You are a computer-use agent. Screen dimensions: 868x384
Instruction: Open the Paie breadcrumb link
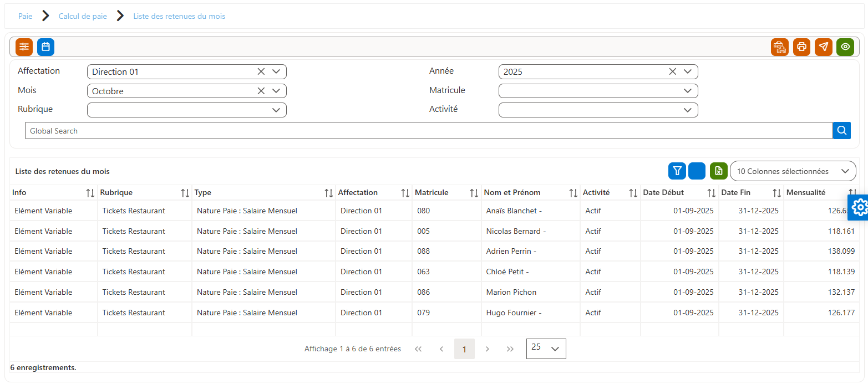coord(26,16)
